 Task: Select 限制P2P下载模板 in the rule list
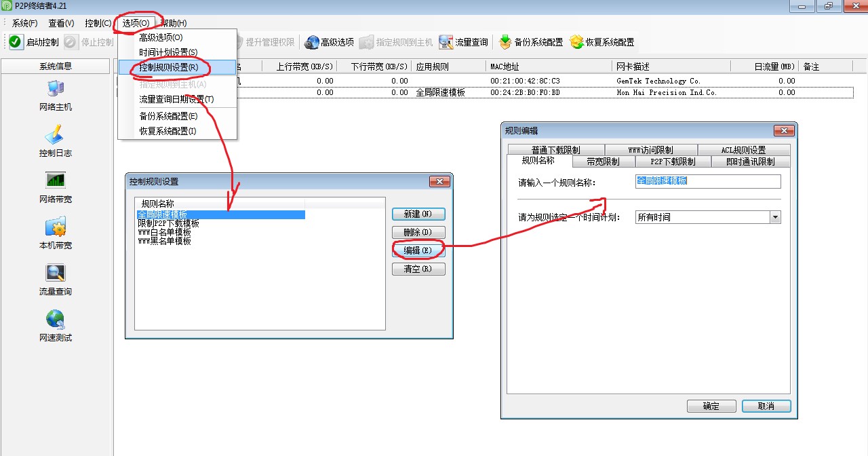[x=168, y=223]
